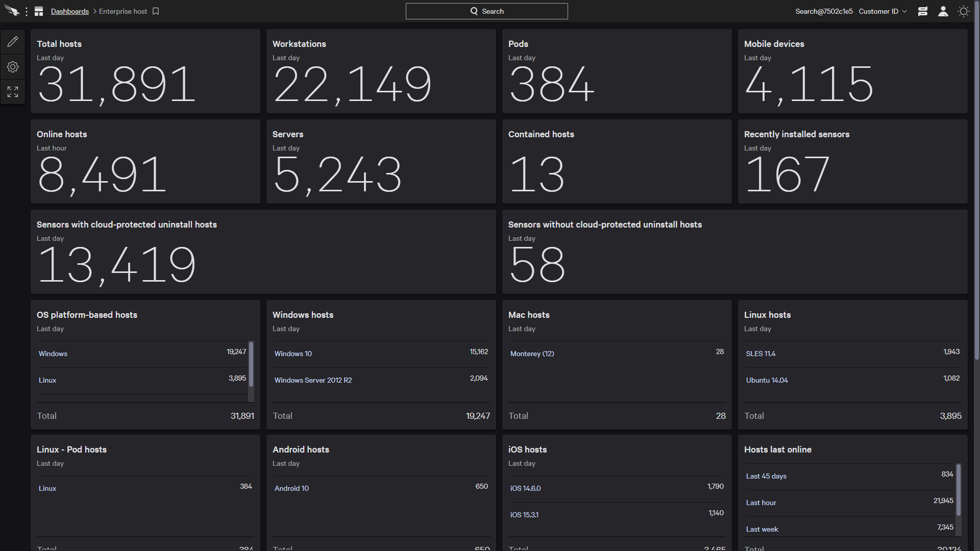
Task: Click the notifications/messages icon top-right
Action: (x=923, y=11)
